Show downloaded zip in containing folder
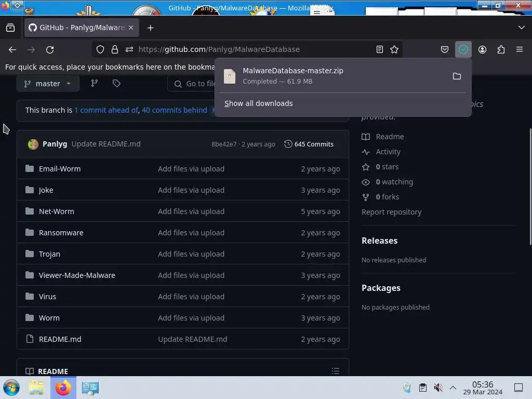Viewport: 532px width, 399px height. 457,76
